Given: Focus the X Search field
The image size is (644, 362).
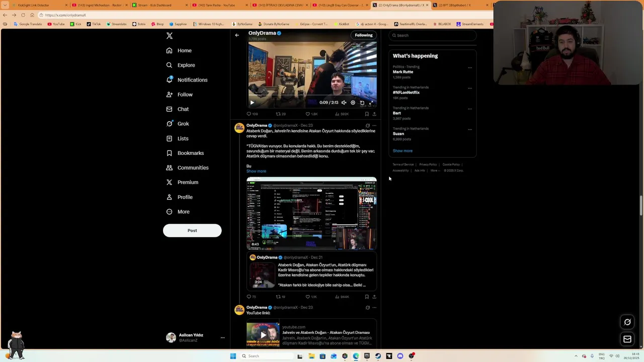Looking at the screenshot, I should pos(432,35).
